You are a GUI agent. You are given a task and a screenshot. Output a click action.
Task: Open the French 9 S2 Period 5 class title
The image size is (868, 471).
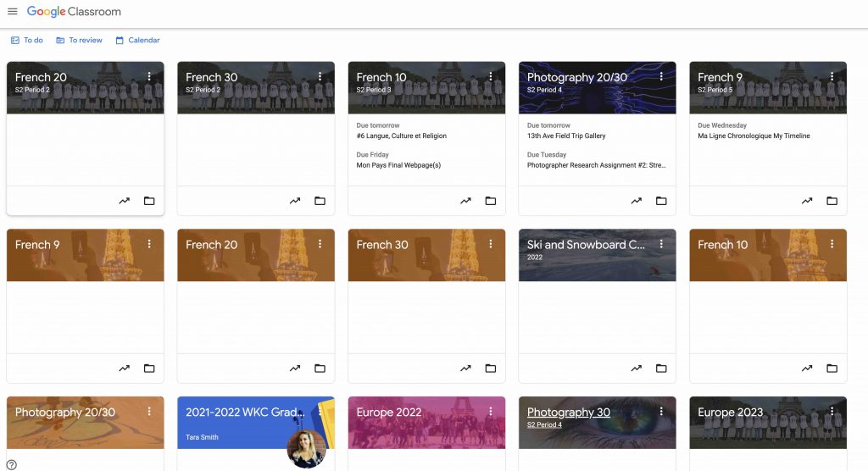click(720, 77)
